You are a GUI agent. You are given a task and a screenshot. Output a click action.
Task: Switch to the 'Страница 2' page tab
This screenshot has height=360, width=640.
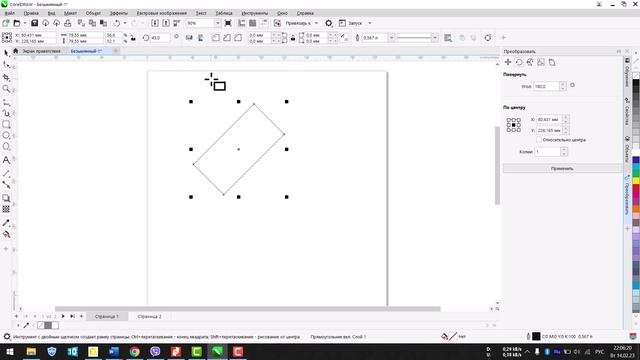click(149, 316)
